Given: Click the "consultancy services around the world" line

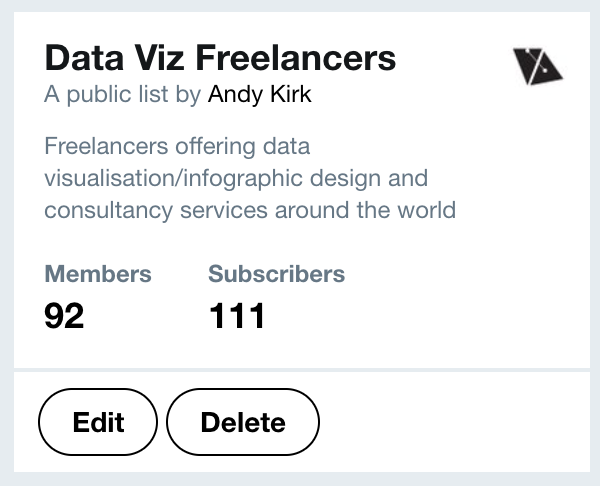Looking at the screenshot, I should 250,211.
